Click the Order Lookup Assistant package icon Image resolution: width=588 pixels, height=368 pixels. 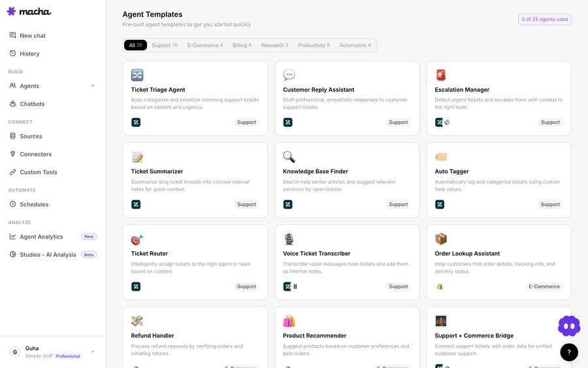[441, 239]
